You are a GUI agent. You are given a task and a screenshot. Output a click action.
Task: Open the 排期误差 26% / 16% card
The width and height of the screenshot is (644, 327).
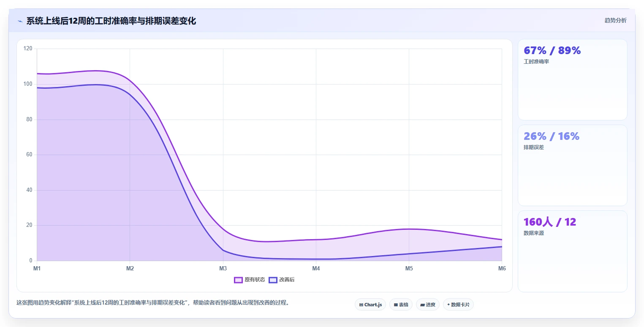point(573,165)
